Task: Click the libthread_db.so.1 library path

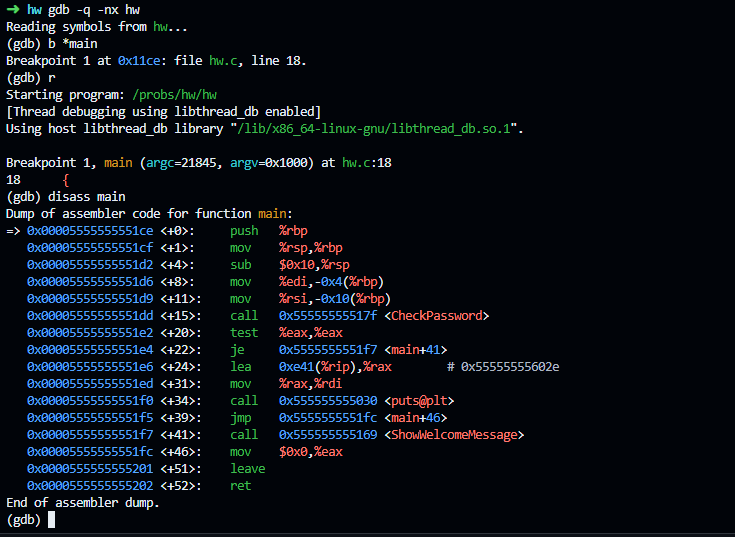Action: pyautogui.click(x=374, y=128)
